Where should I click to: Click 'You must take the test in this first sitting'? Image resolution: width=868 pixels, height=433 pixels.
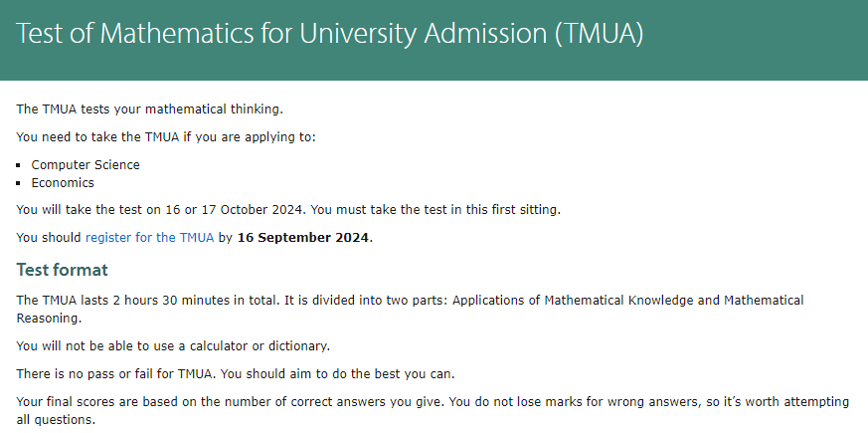[436, 210]
